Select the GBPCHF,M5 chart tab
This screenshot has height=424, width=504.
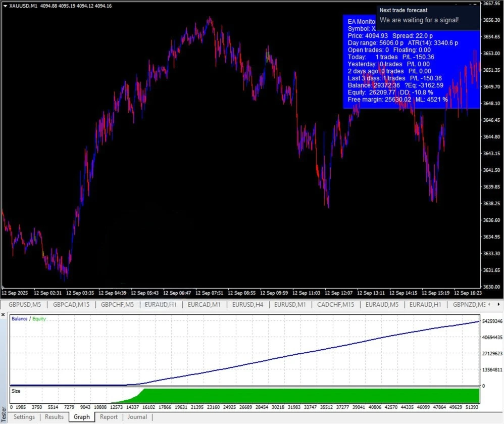[117, 305]
